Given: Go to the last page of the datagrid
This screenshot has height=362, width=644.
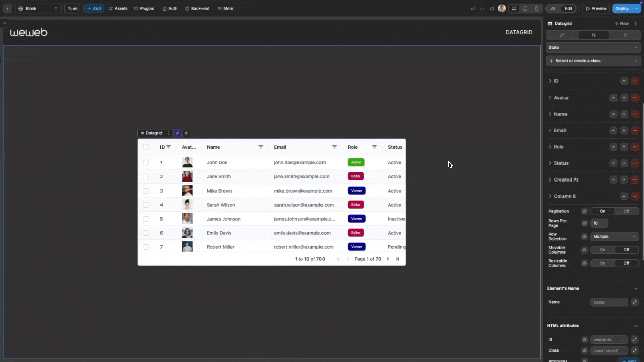Looking at the screenshot, I should (x=397, y=259).
